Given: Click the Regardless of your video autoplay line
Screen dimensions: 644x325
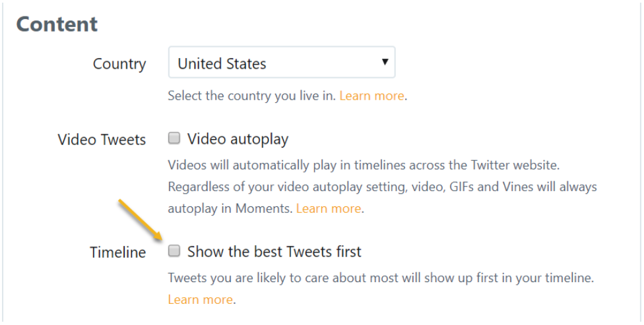Looking at the screenshot, I should point(383,187).
